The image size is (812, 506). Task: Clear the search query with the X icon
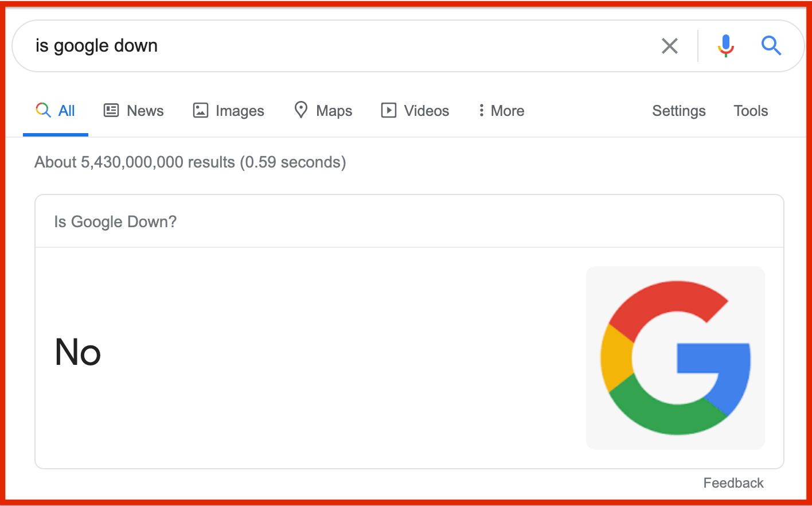point(669,46)
